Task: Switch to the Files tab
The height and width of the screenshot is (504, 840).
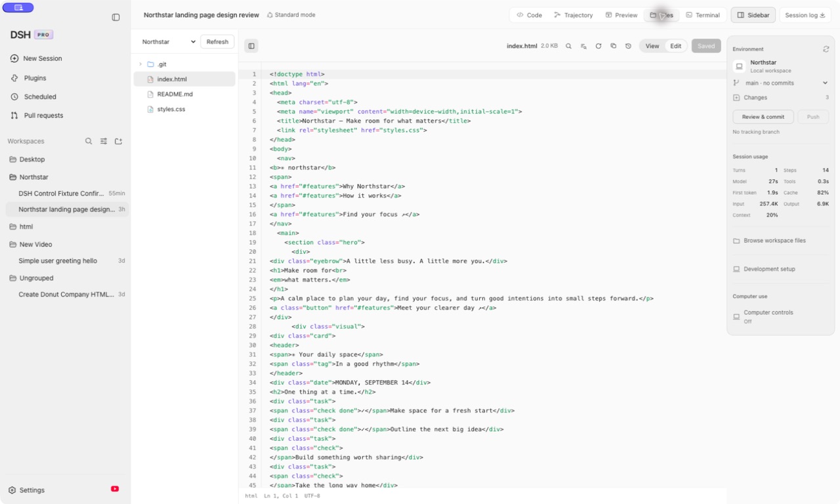Action: [x=661, y=15]
